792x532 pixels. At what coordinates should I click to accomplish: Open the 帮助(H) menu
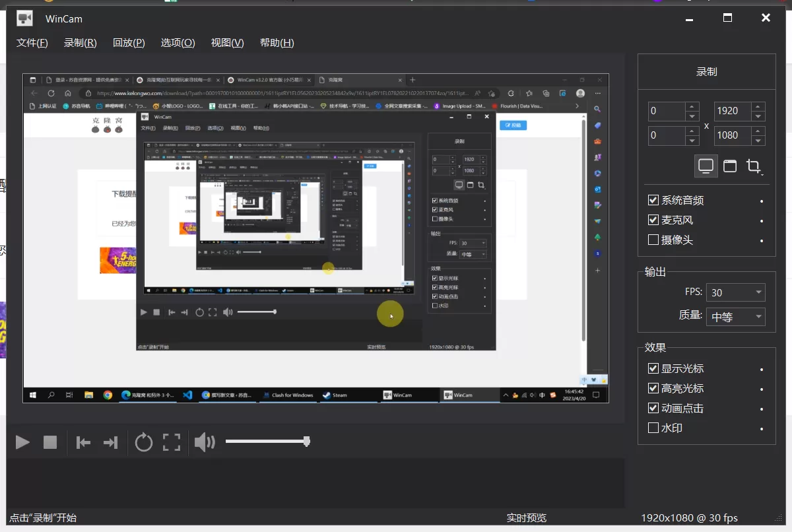click(x=277, y=42)
